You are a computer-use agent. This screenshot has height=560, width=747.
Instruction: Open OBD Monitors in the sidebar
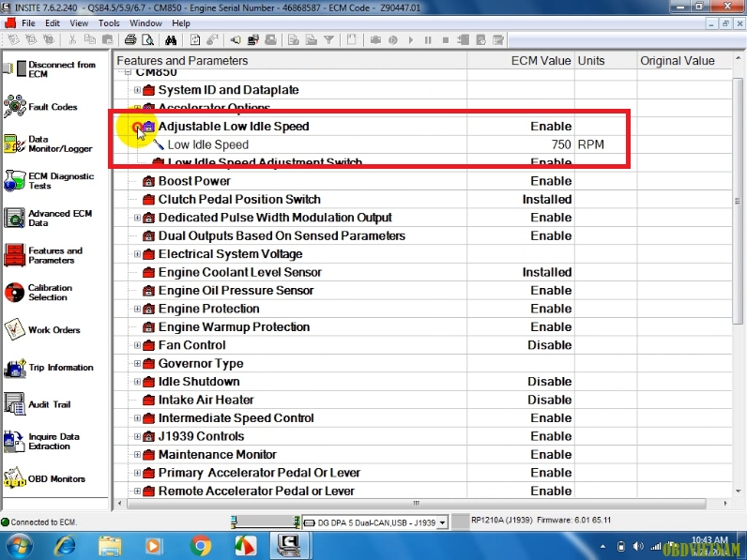pyautogui.click(x=44, y=478)
